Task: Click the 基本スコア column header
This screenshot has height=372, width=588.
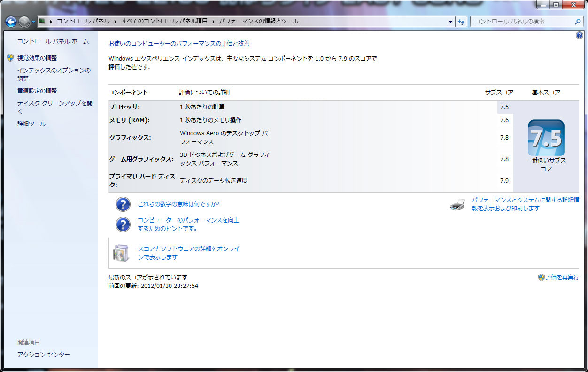Action: click(546, 93)
